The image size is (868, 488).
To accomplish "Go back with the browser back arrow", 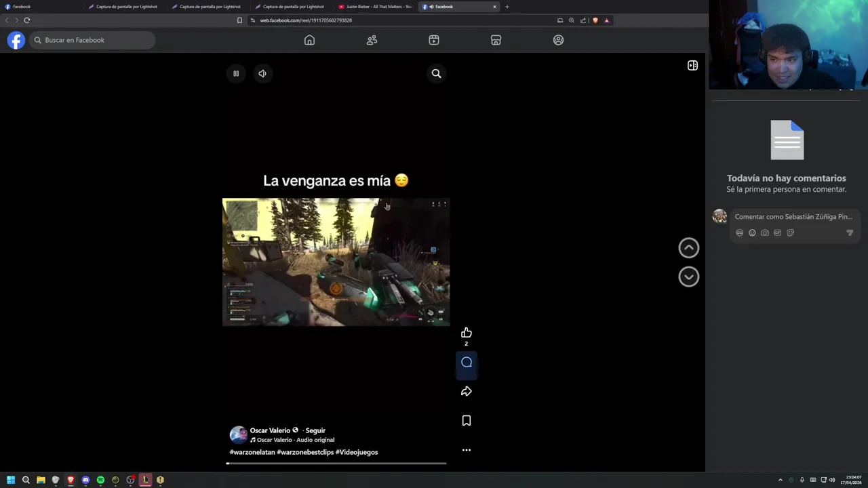I will 7,20.
